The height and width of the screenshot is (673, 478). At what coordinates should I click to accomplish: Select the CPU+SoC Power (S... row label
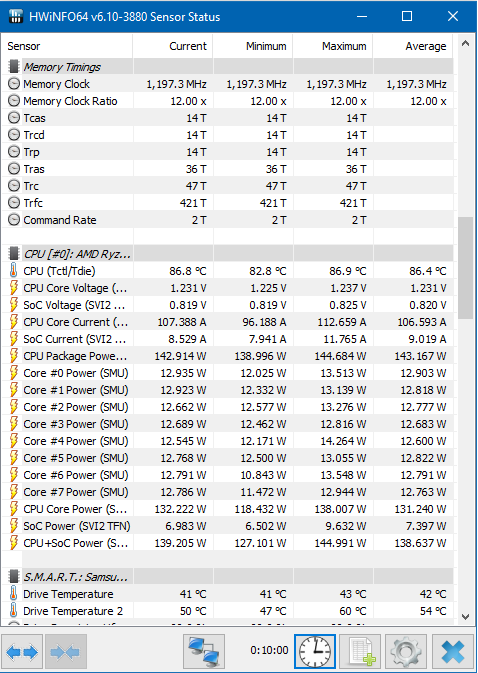pyautogui.click(x=76, y=543)
